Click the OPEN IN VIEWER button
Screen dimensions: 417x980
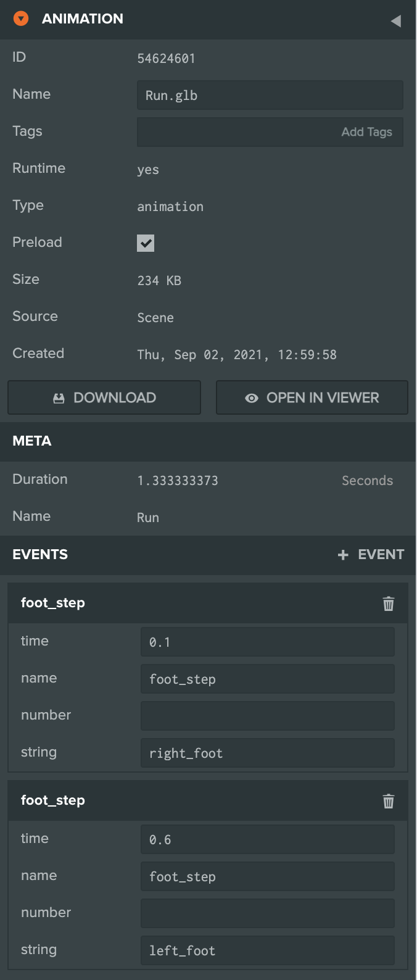(x=312, y=397)
